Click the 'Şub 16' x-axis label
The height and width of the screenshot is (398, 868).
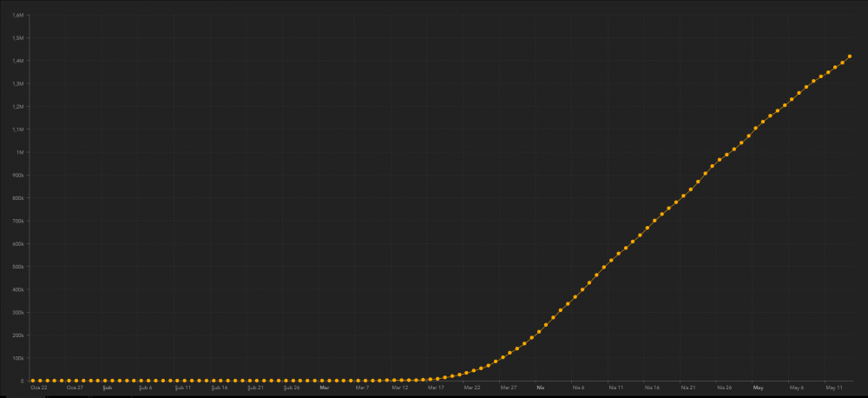(220, 388)
